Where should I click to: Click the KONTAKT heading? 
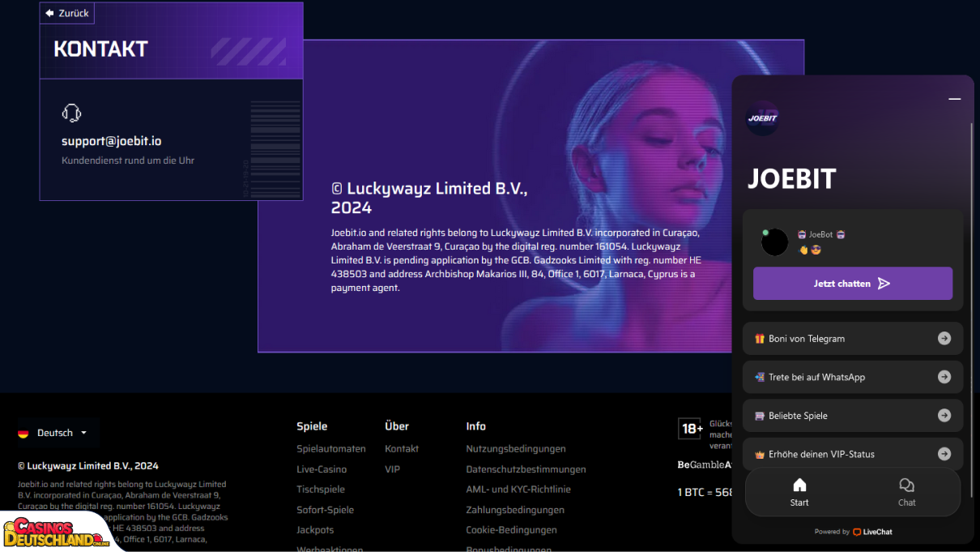coord(100,49)
